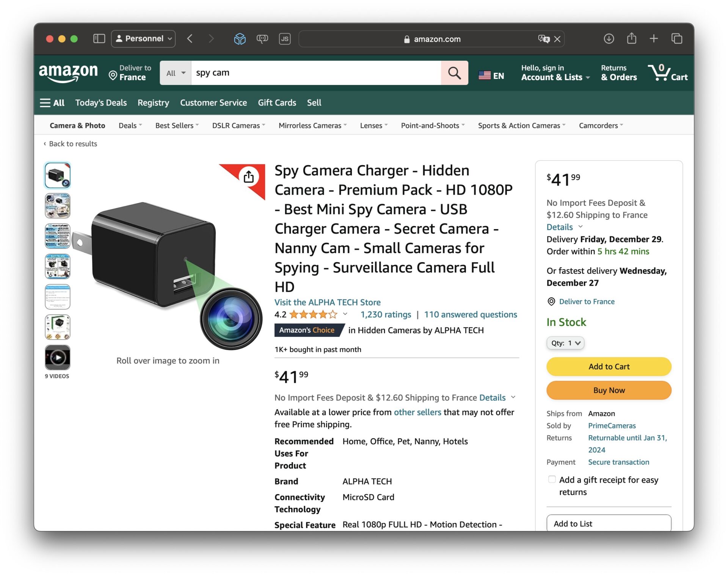This screenshot has width=728, height=576.
Task: Open the Safari share menu
Action: click(632, 38)
